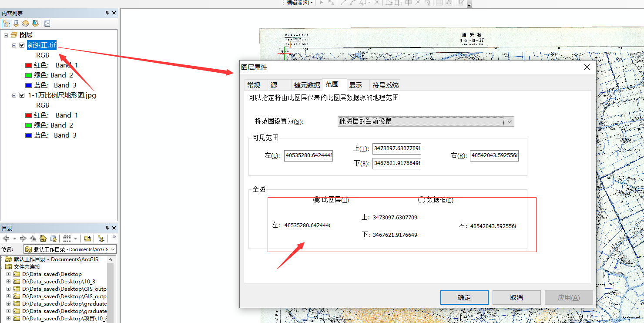Screen dimensions: 644x323
Task: Select List By Drawing Order icon
Action: [x=7, y=24]
